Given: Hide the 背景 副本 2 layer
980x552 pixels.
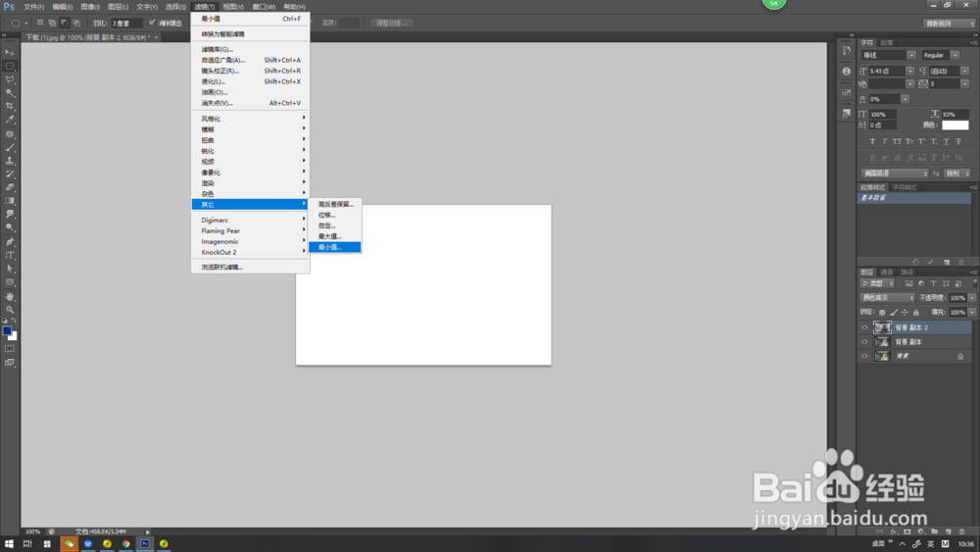Looking at the screenshot, I should point(865,327).
